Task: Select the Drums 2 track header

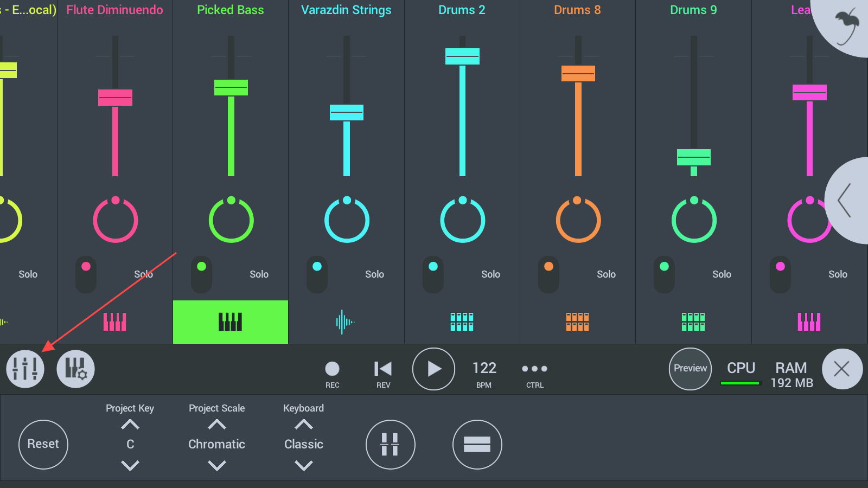Action: (462, 10)
